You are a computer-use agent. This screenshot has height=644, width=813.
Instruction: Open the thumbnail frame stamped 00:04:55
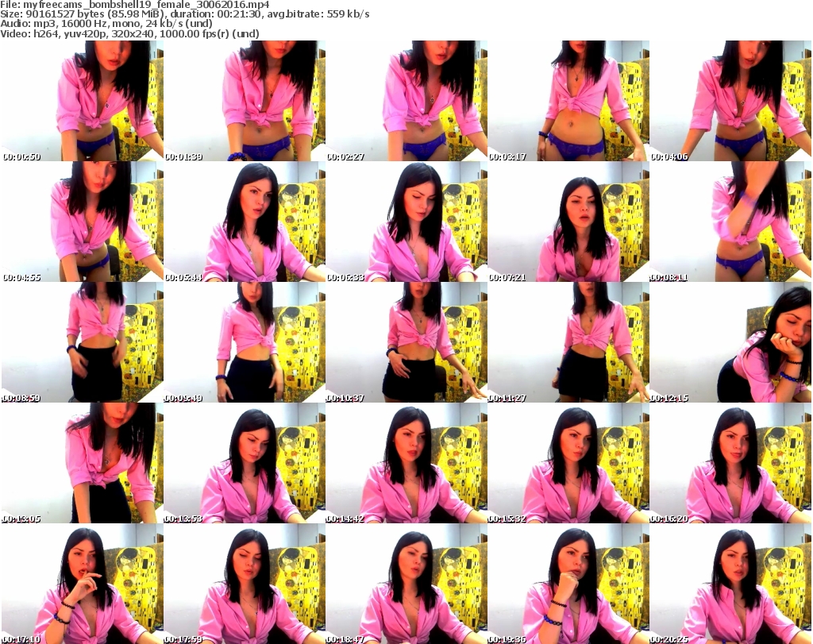pos(83,222)
